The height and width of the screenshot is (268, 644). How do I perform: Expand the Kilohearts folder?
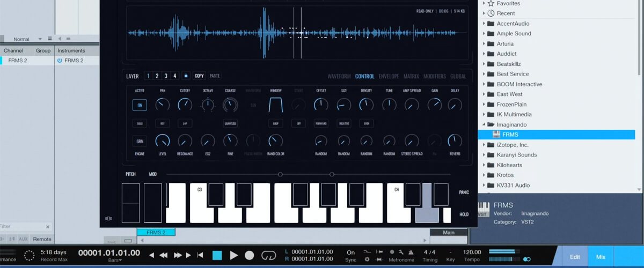(x=484, y=165)
